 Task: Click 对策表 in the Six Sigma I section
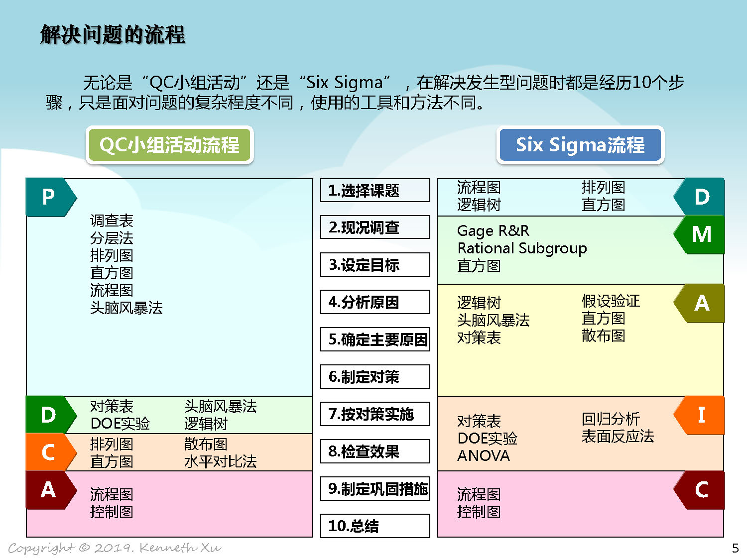(x=479, y=421)
